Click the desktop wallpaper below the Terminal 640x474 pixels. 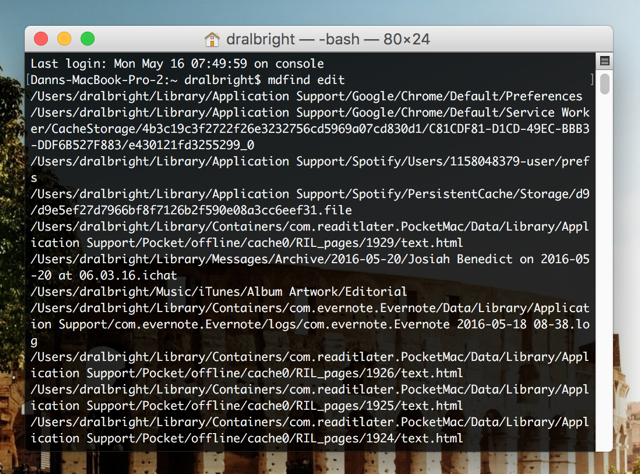click(320, 462)
